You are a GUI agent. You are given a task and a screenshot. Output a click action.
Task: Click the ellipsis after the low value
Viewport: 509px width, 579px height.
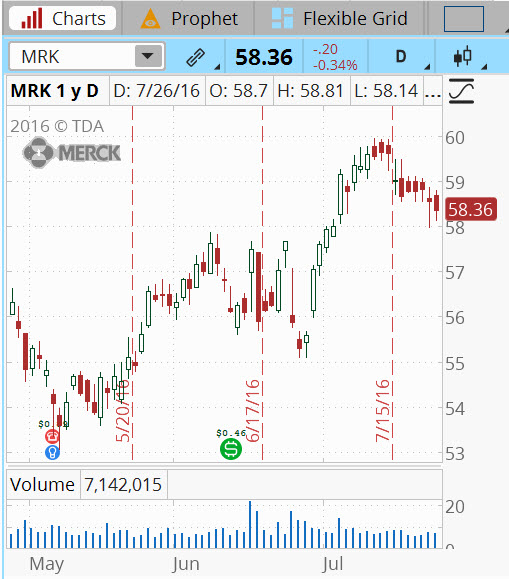(x=433, y=96)
